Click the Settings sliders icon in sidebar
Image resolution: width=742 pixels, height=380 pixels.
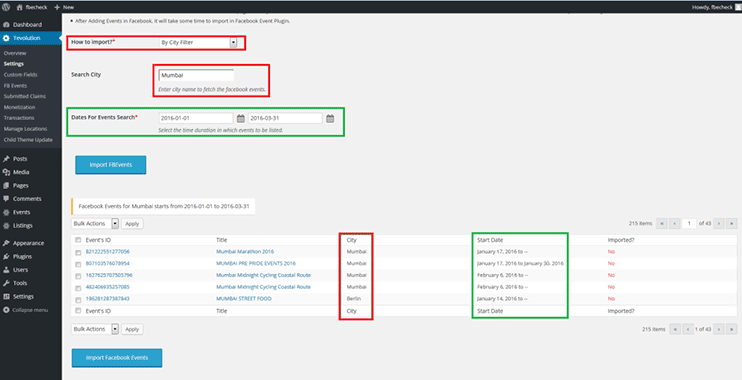pyautogui.click(x=6, y=297)
